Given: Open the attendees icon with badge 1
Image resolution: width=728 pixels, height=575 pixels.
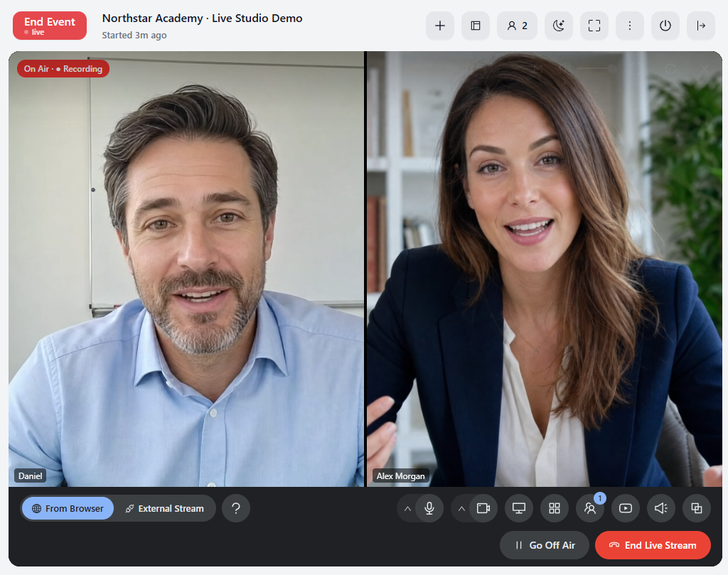Looking at the screenshot, I should [x=590, y=508].
